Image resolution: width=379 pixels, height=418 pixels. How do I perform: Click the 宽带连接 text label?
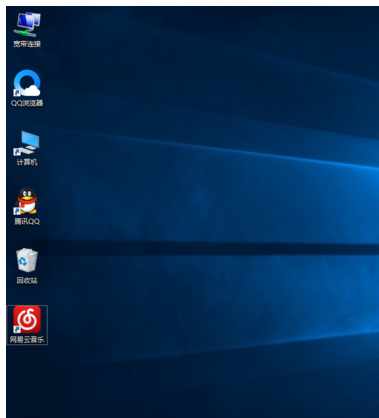click(x=27, y=44)
